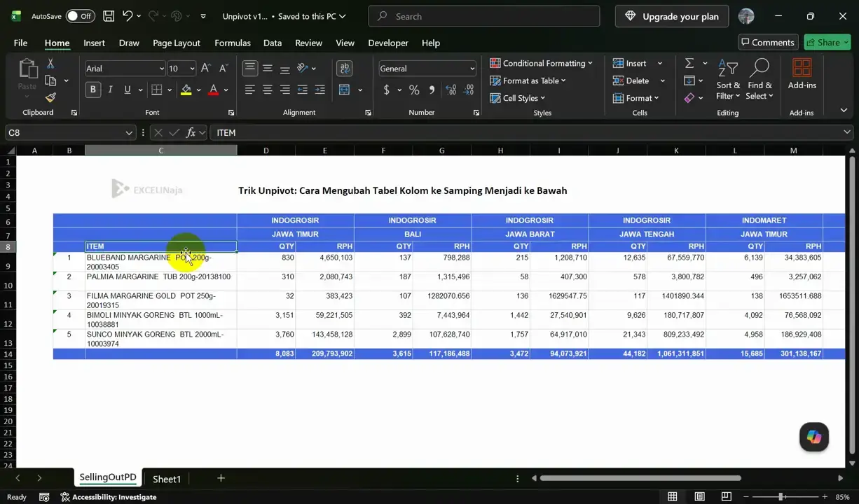Screen dimensions: 859x504
Task: Click the macro recording status bar icon
Action: click(x=44, y=497)
